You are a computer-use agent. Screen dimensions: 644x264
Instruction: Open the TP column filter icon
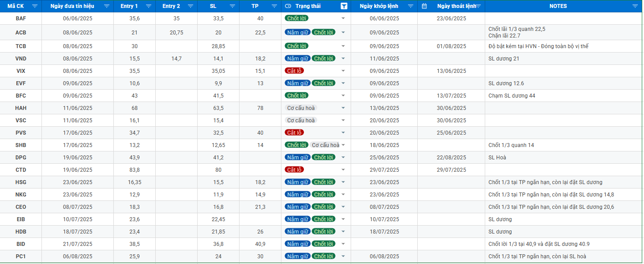click(x=274, y=6)
